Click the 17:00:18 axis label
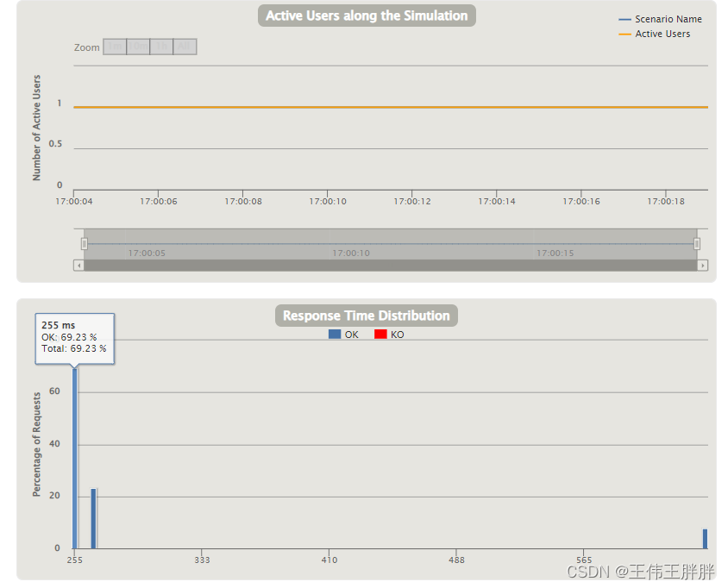Viewport: 728px width, 588px height. (x=666, y=202)
